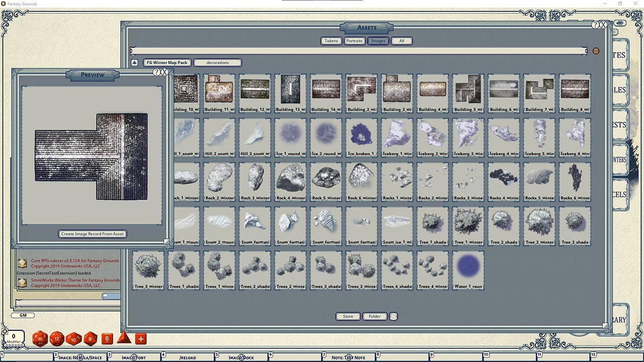This screenshot has height=362, width=644.
Task: Roll the d10 die
Action: pos(73,339)
